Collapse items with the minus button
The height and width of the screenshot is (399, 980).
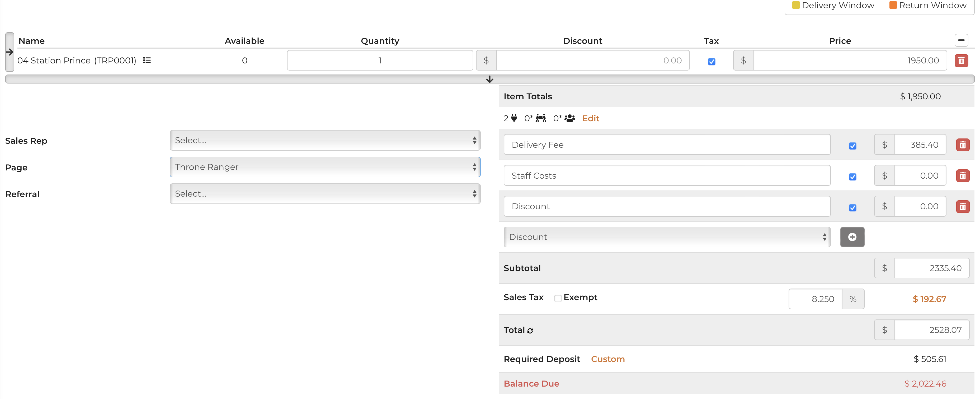click(x=961, y=40)
